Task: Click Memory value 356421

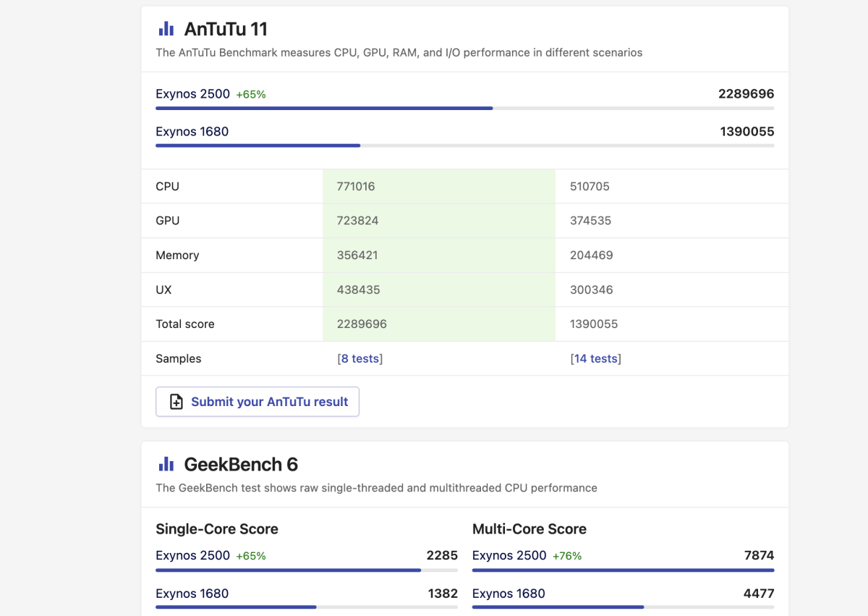Action: click(357, 256)
